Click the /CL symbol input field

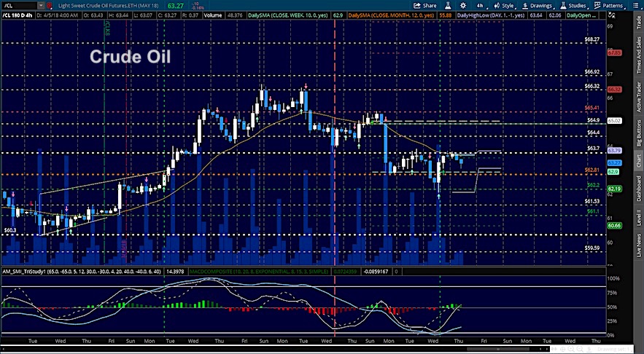tap(18, 5)
